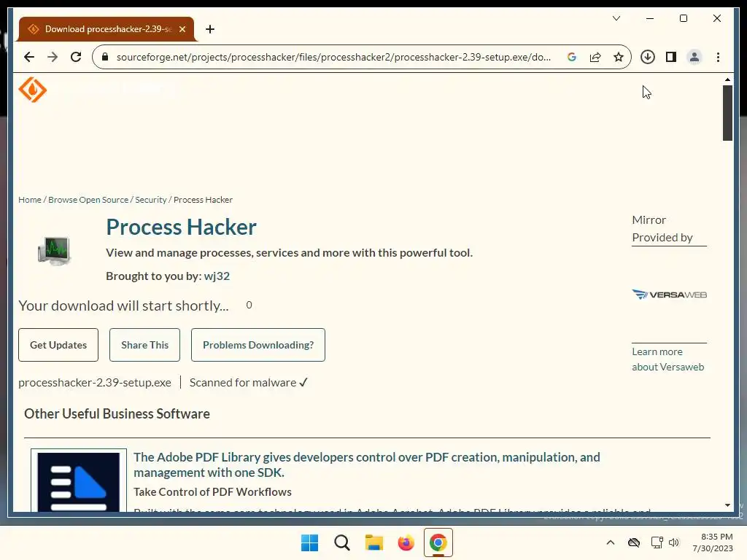The image size is (747, 560).
Task: Click the Home breadcrumb link
Action: point(29,200)
